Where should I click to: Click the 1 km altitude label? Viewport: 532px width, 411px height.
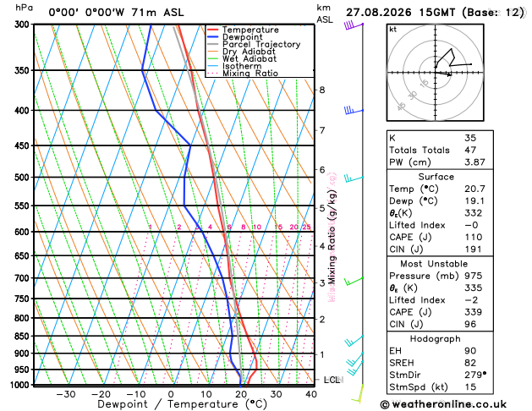[x=322, y=354]
